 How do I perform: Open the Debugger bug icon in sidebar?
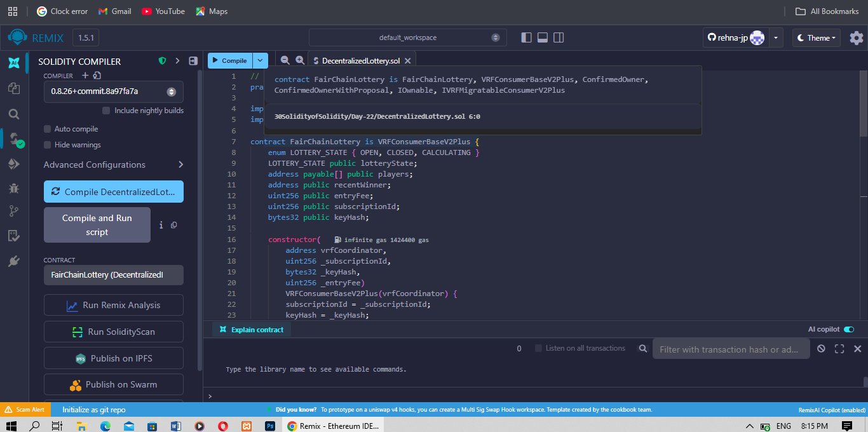tap(13, 188)
